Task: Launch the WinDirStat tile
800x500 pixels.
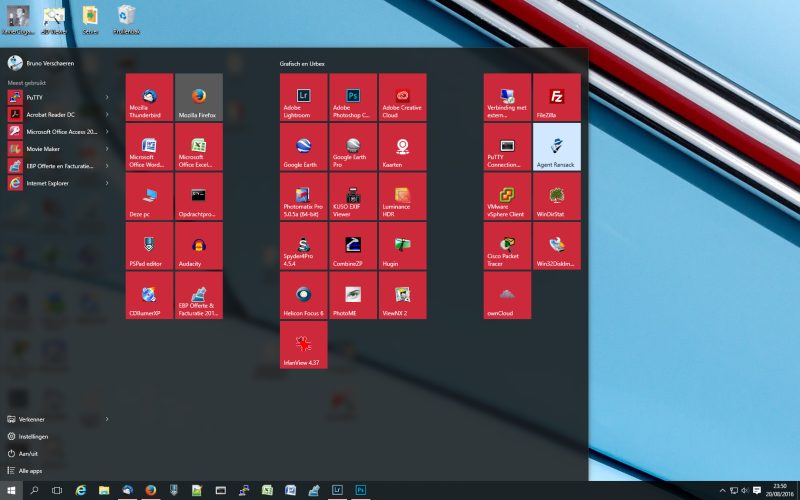Action: [557, 196]
